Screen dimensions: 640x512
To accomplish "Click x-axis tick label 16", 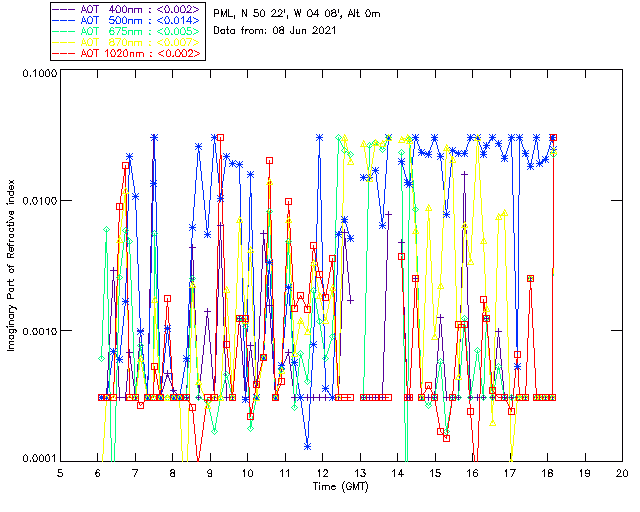I will click(473, 473).
